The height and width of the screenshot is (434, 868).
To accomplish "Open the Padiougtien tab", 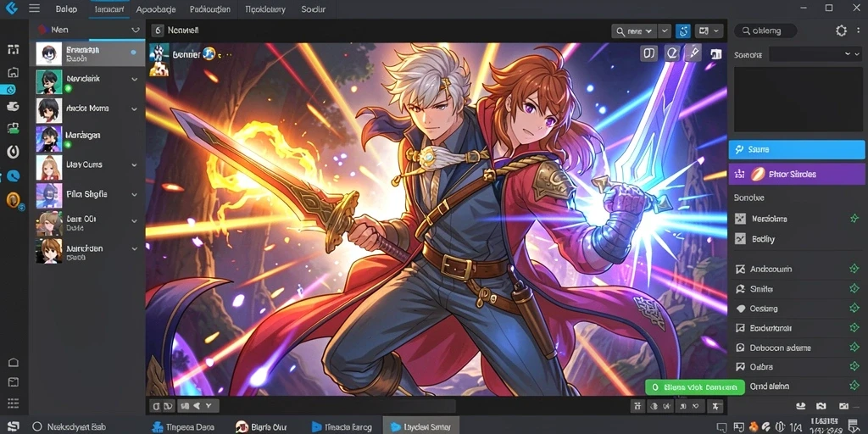I will coord(210,9).
